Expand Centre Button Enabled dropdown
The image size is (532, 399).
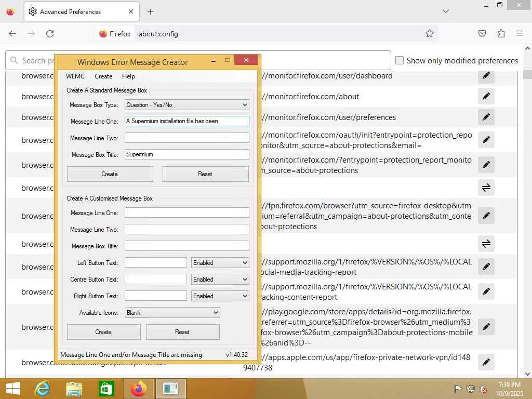220,279
